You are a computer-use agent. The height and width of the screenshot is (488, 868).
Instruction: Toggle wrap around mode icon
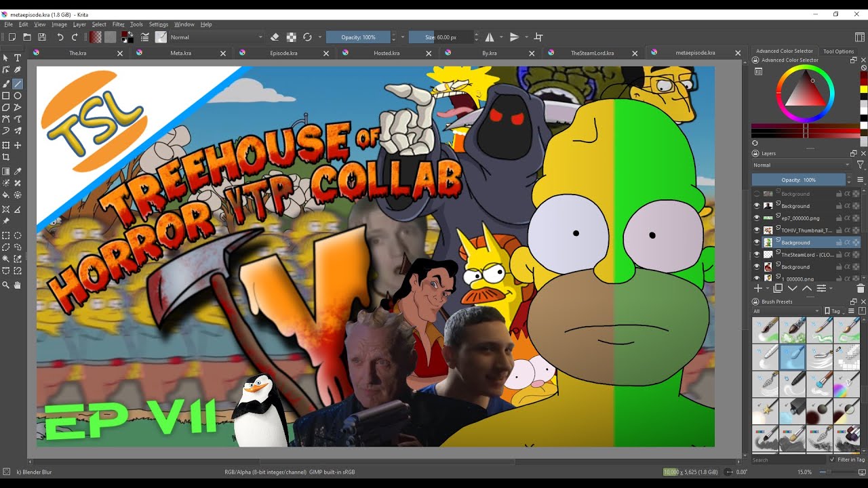[538, 37]
